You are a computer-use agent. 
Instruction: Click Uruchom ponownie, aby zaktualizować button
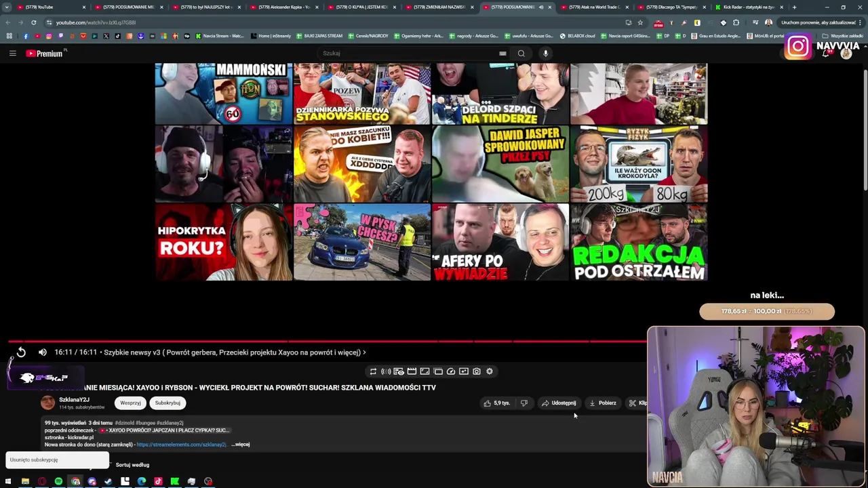818,22
